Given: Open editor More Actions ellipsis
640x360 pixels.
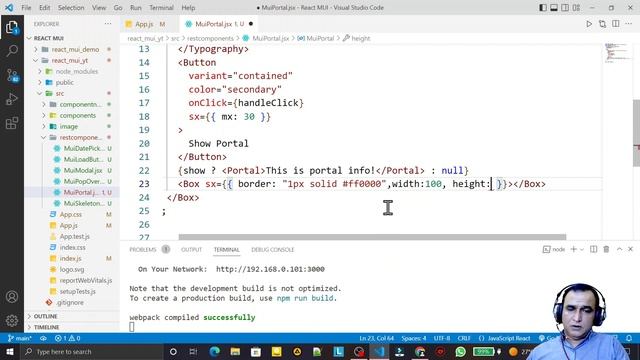Looking at the screenshot, I should (x=629, y=24).
